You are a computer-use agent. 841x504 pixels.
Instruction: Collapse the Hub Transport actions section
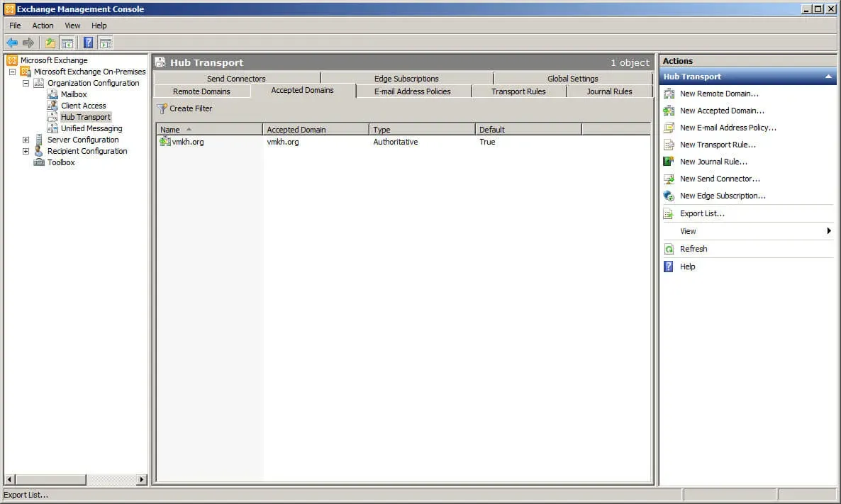click(828, 77)
